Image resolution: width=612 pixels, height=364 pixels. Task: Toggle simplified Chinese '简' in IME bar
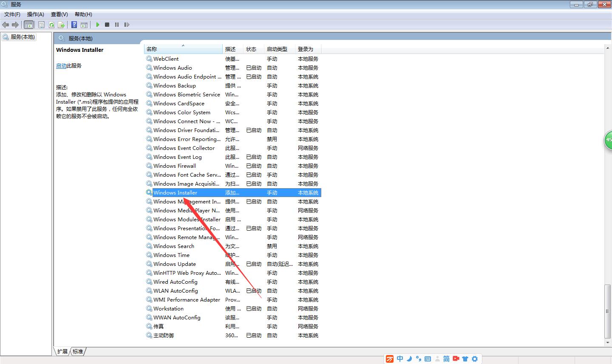(446, 359)
